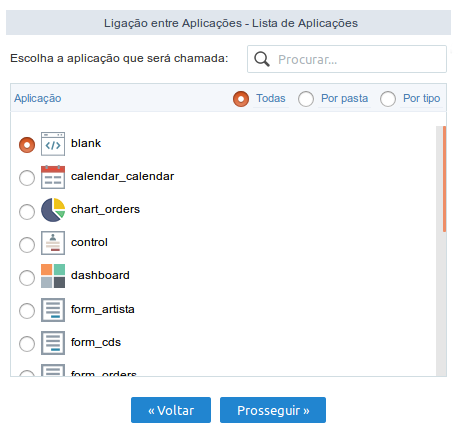
Task: Click the form_cds form icon
Action: click(53, 343)
